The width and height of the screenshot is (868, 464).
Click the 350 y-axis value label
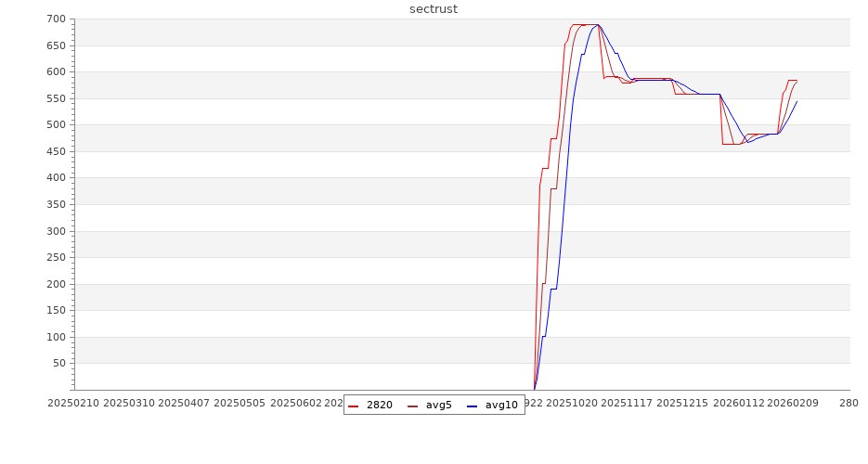[x=55, y=204]
